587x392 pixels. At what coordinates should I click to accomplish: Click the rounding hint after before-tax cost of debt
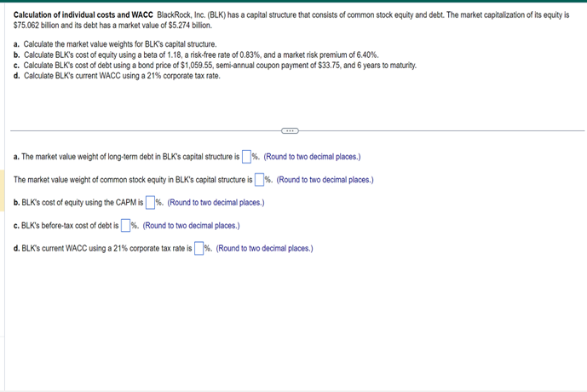click(x=192, y=226)
